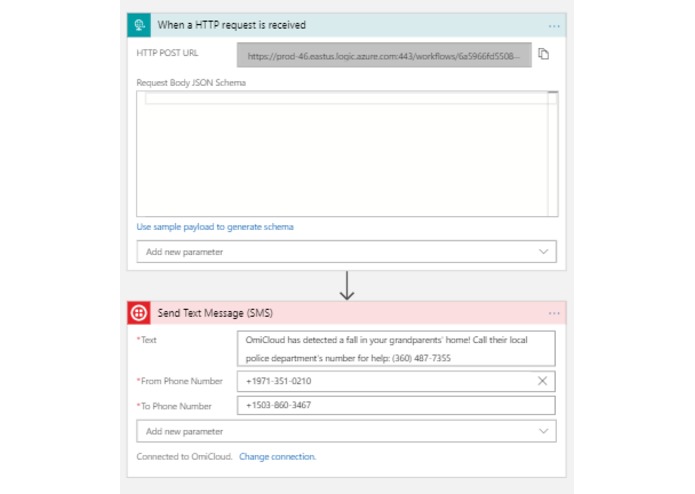Viewport: 695px width, 494px height.
Task: Collapse the When a HTTP request is received header
Action: (347, 25)
